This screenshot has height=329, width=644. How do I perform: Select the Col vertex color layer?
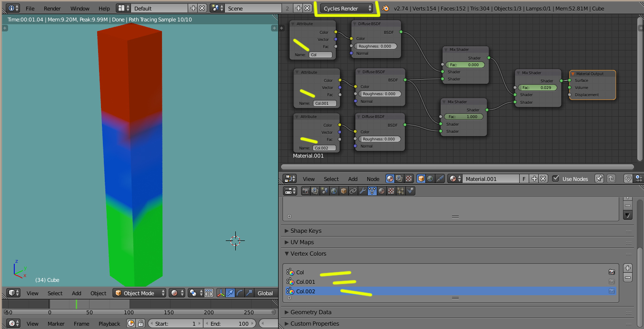(300, 272)
